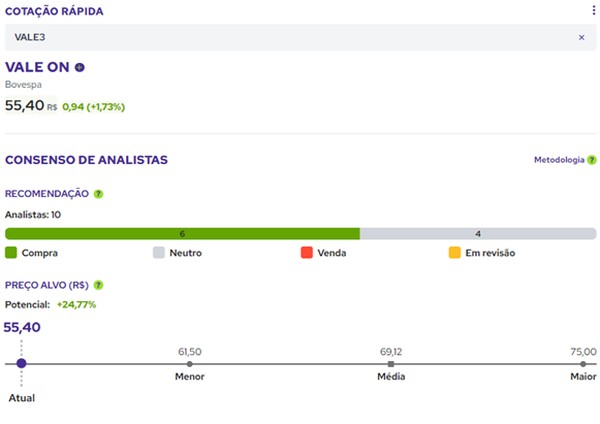Click the Compra legend label
This screenshot has height=424, width=600.
click(40, 253)
